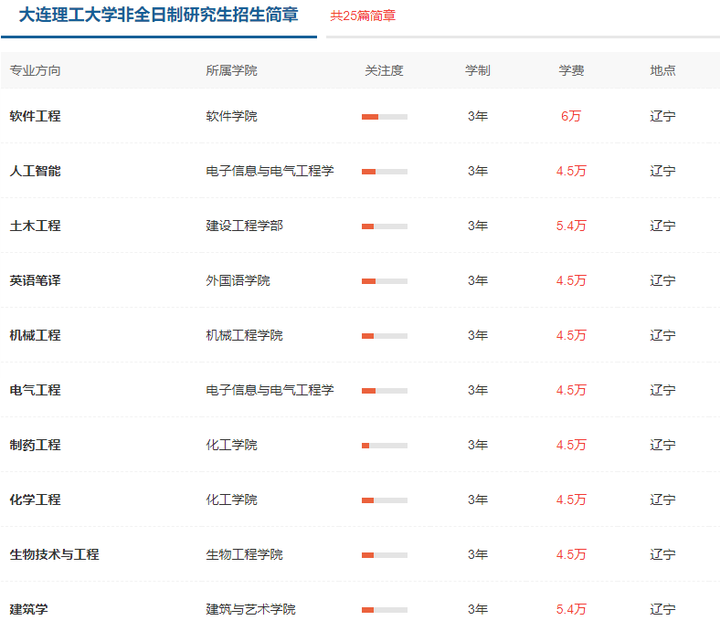The image size is (720, 631).
Task: Click the 地点 column header
Action: 663,71
